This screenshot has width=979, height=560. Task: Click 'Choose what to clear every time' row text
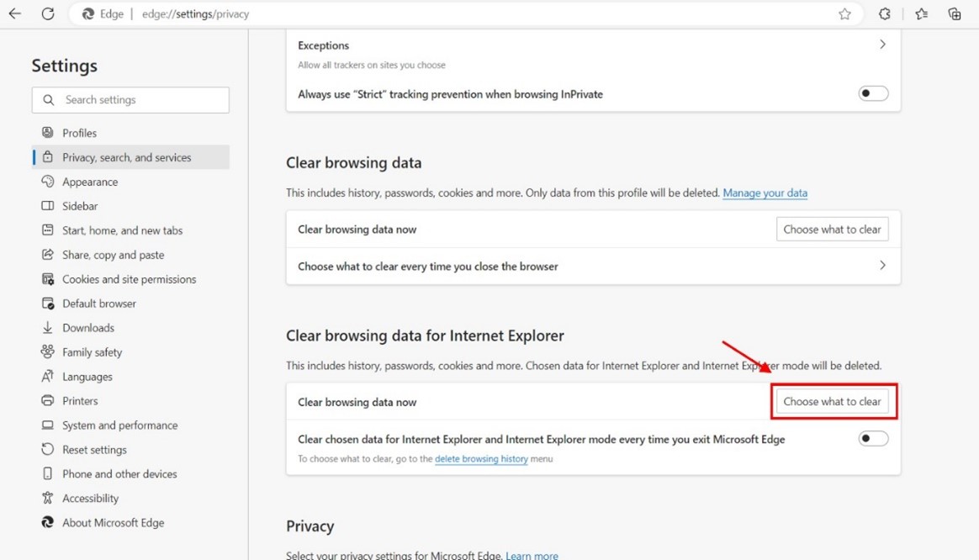click(x=428, y=266)
